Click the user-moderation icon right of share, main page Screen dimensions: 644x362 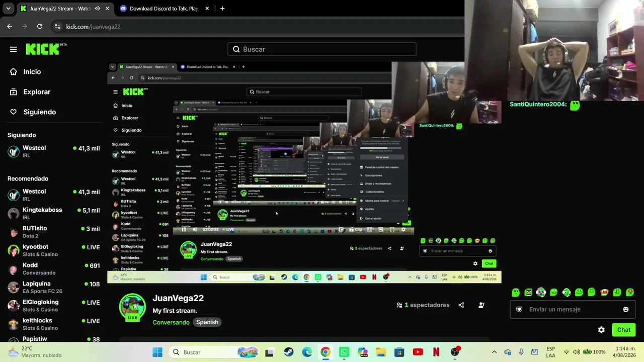pyautogui.click(x=481, y=305)
